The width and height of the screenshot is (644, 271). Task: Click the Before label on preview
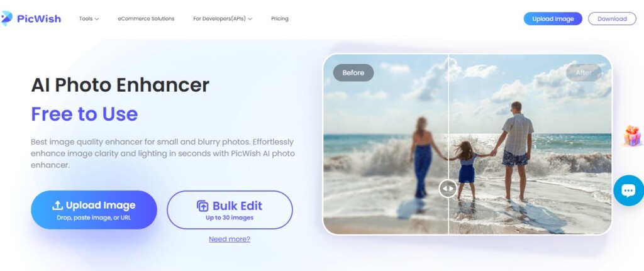353,73
